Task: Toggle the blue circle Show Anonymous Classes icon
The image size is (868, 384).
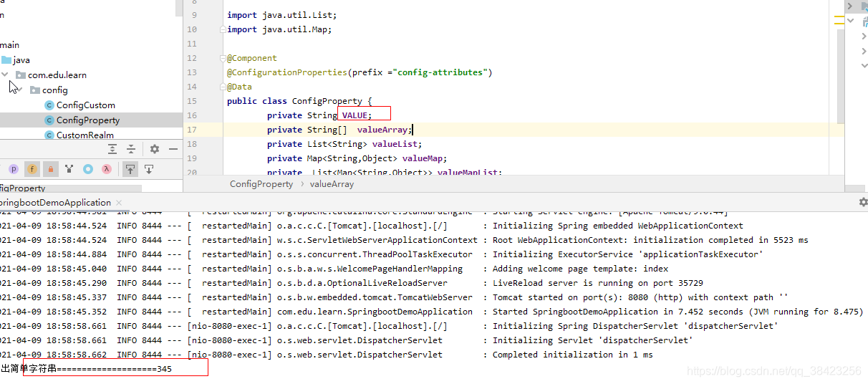Action: 87,169
